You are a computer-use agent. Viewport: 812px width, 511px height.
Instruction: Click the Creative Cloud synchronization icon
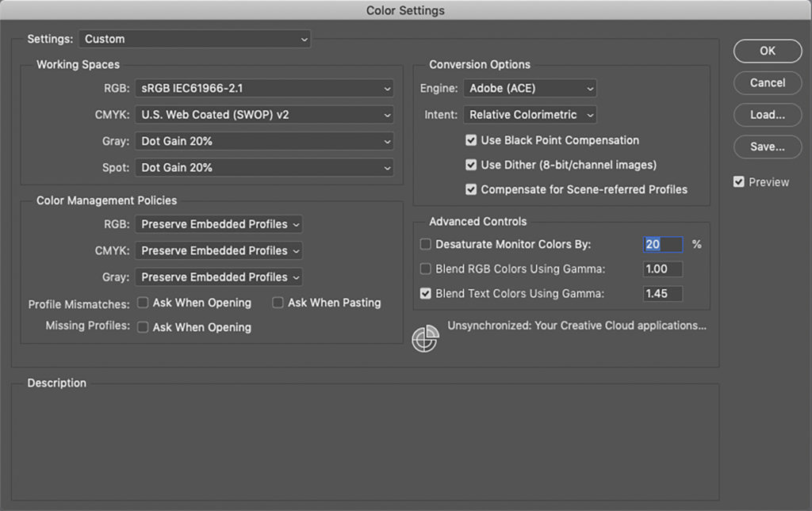point(426,338)
